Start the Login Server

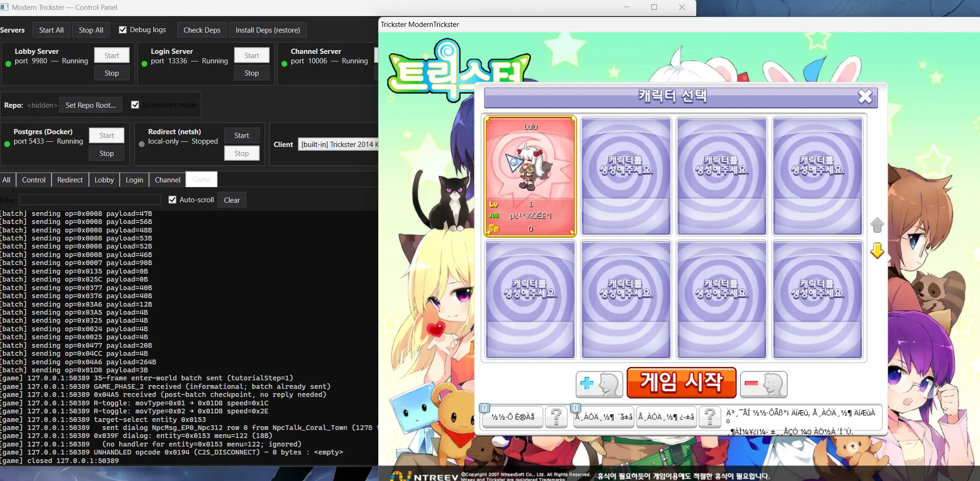point(252,55)
